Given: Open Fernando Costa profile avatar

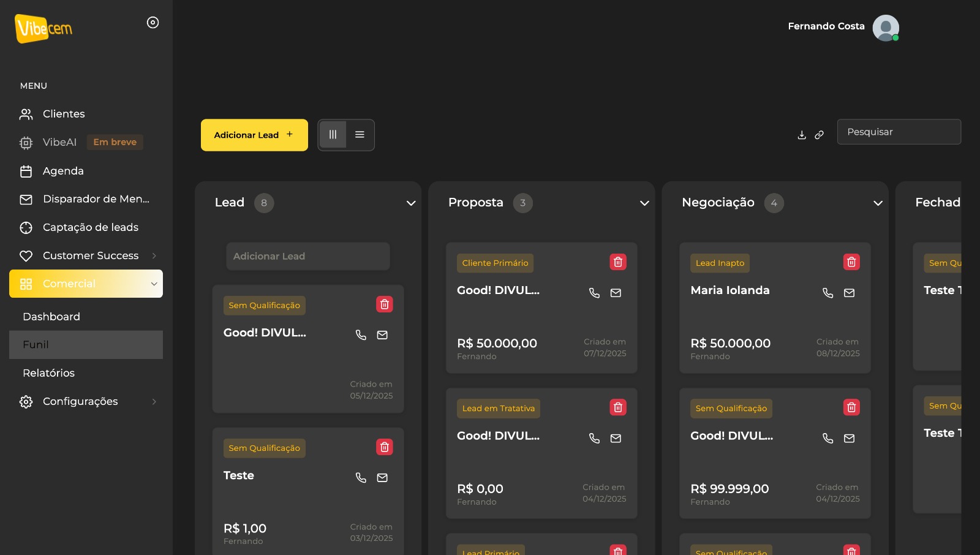Looking at the screenshot, I should pos(886,28).
